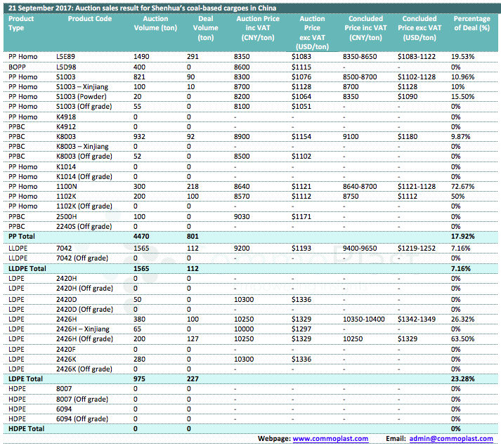Image resolution: width=501 pixels, height=448 pixels.
Task: Select product code 'L5E89'
Action: [65, 56]
